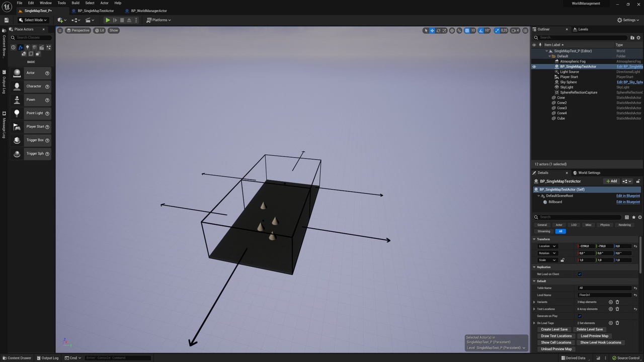This screenshot has width=644, height=362.
Task: Open the Lit view mode dropdown
Action: 99,30
